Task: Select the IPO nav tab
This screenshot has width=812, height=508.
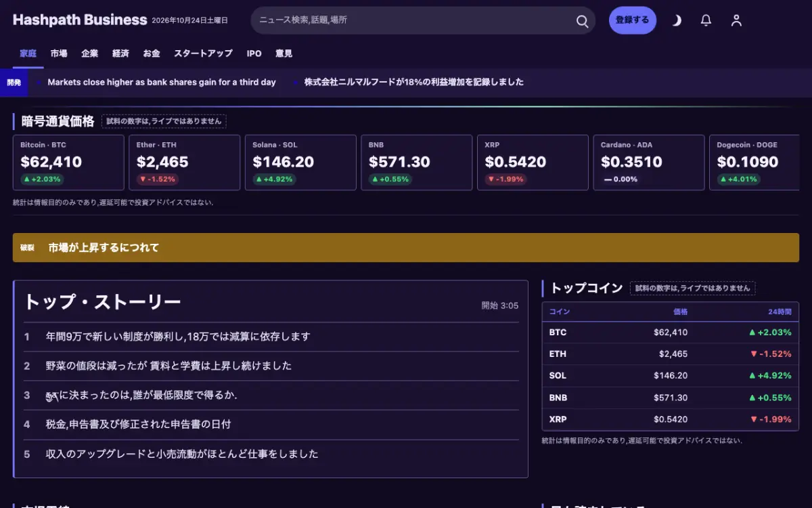Action: [254, 54]
